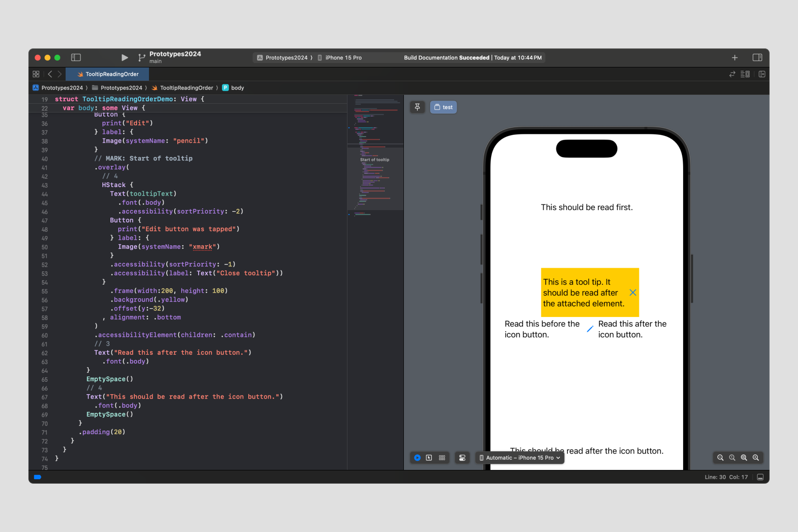
Task: Tap the pencil edit button in preview
Action: [x=590, y=329]
